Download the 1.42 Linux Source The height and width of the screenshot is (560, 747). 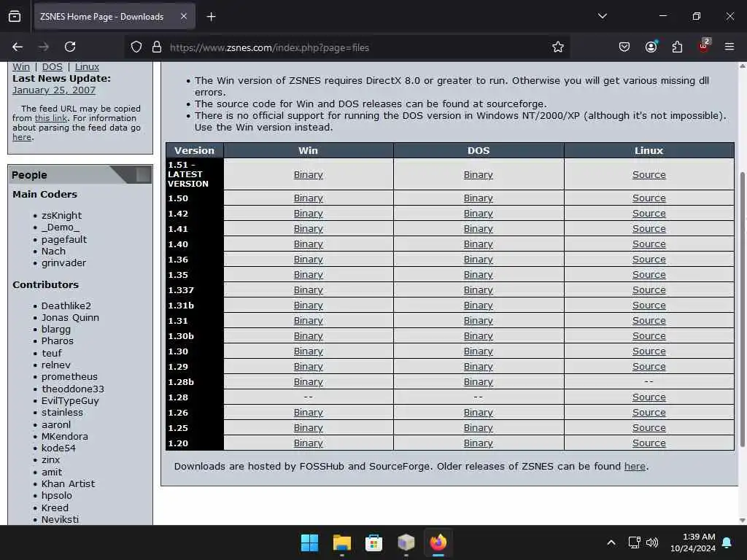(x=649, y=214)
